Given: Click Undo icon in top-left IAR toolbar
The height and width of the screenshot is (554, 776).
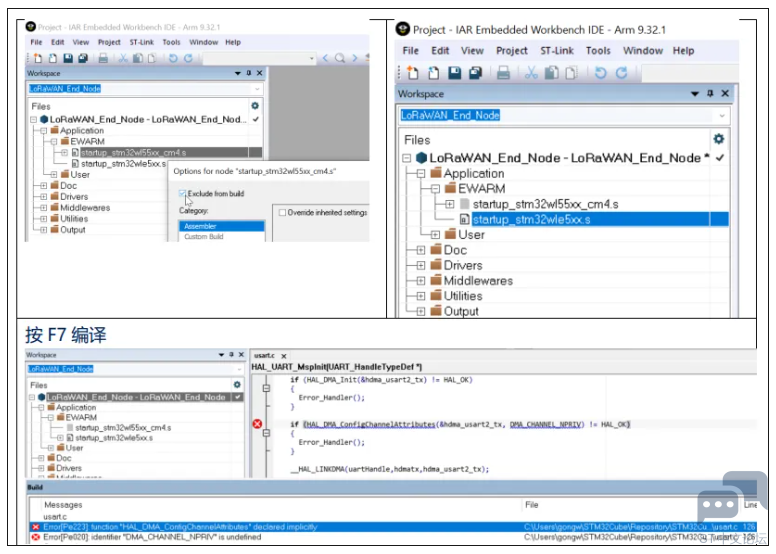Looking at the screenshot, I should point(173,58).
